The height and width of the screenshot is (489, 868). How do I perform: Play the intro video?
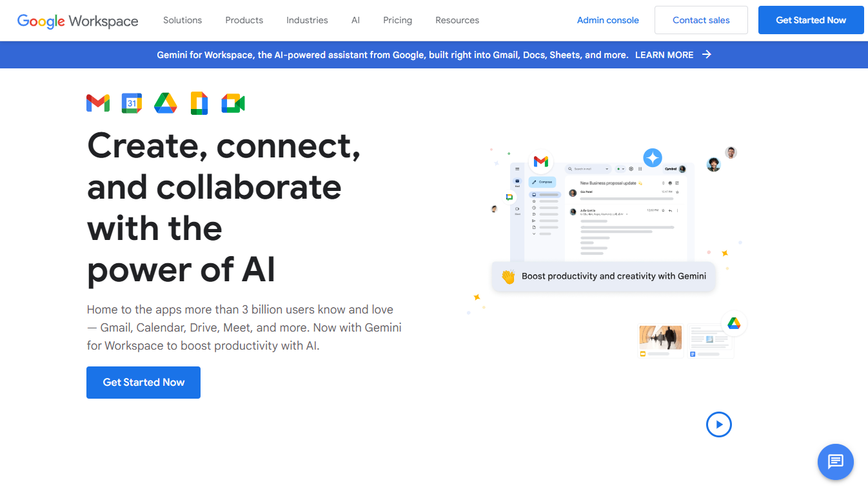pyautogui.click(x=719, y=424)
